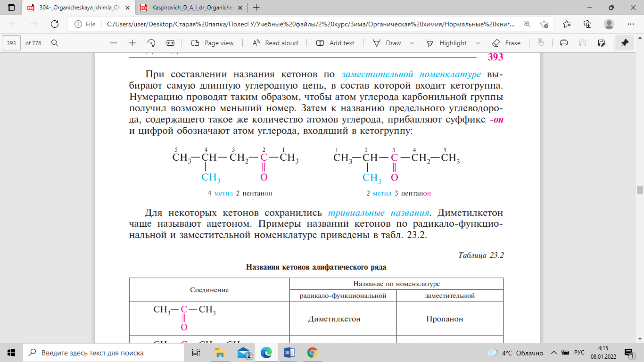Open the Page view options
Image resolution: width=644 pixels, height=362 pixels.
[x=213, y=43]
